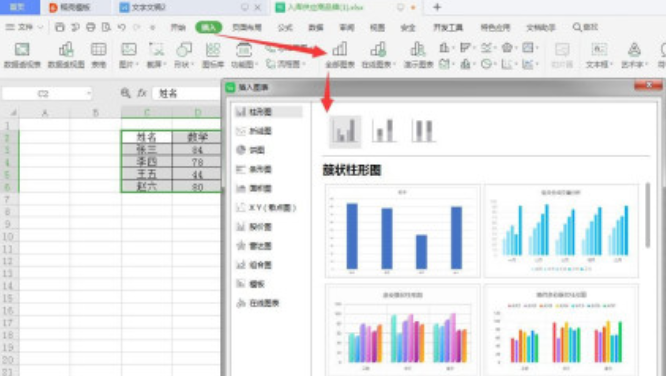This screenshot has width=666, height=376.
Task: Expand the name box dropdown arrow
Action: point(88,93)
